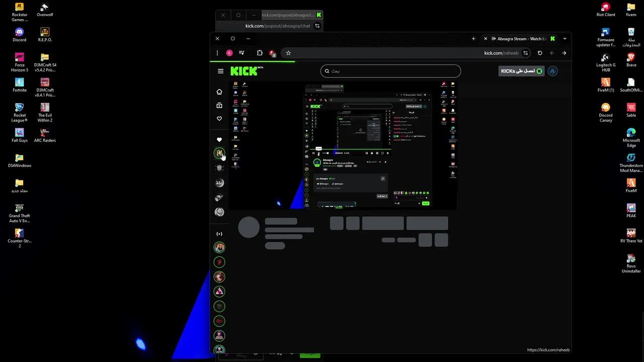Open Firmware updater desktop shortcut
The image size is (644, 362).
click(x=606, y=38)
